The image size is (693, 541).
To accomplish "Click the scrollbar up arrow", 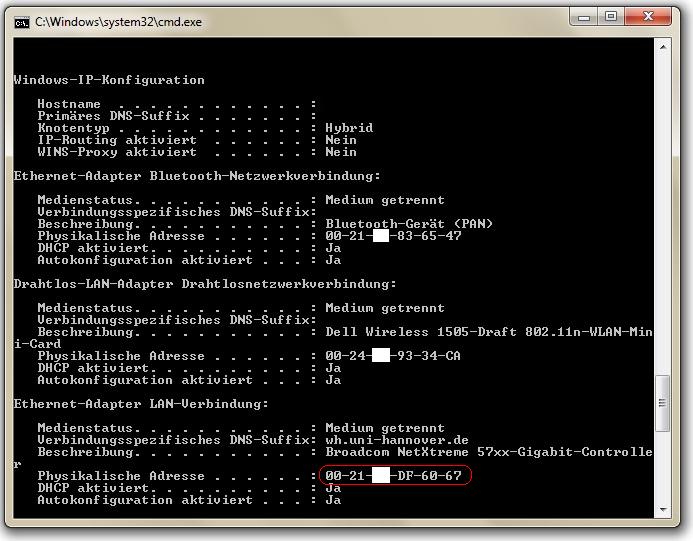I will (663, 46).
